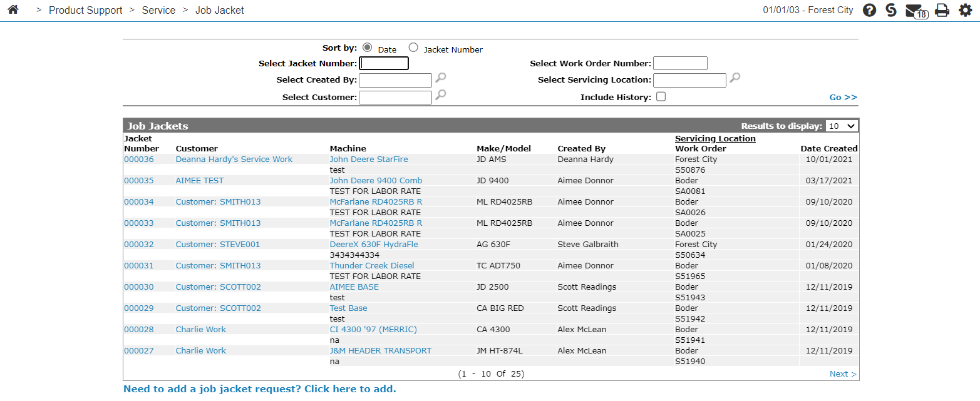The height and width of the screenshot is (401, 980).
Task: Focus the Select Created By field
Action: (x=395, y=80)
